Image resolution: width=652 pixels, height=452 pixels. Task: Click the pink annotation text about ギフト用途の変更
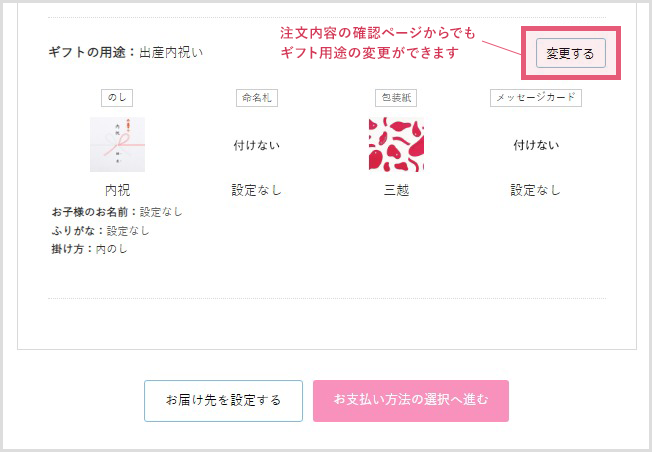click(378, 42)
